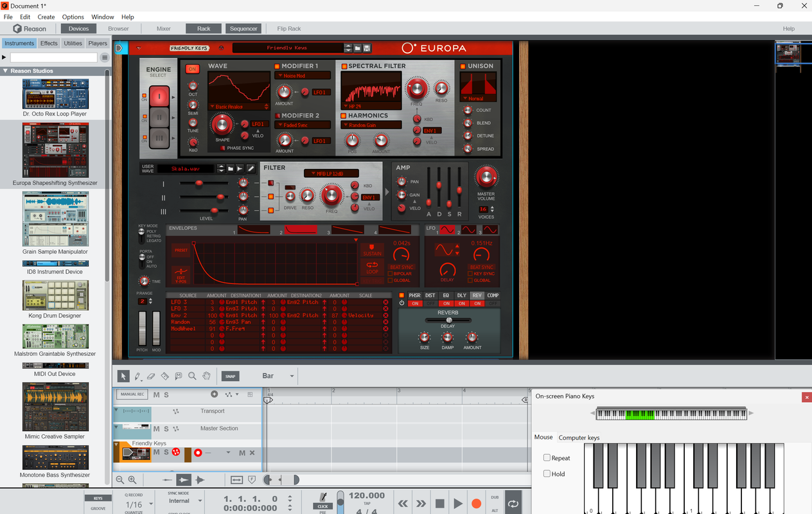Enable the Hold checkbox in piano keys
The image size is (812, 514).
(x=547, y=474)
